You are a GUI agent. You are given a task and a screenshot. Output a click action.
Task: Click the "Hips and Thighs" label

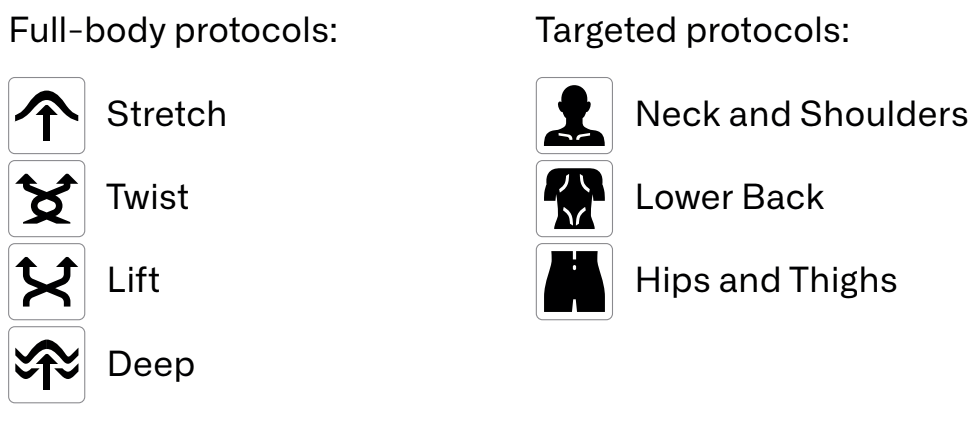(766, 281)
